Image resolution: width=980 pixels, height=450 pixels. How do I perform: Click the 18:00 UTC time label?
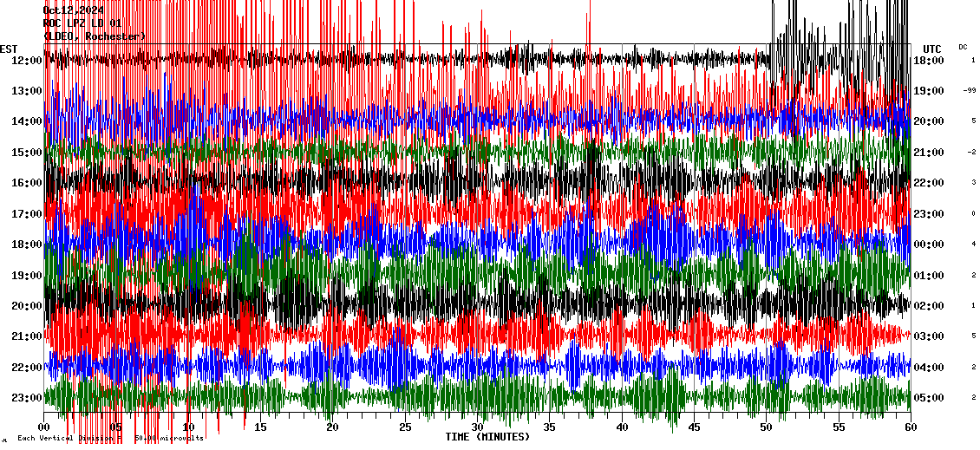929,60
